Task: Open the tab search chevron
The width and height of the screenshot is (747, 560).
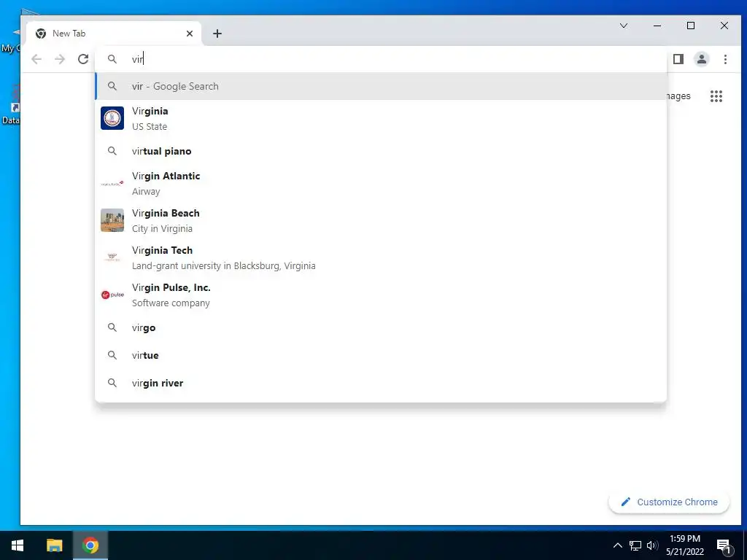Action: pyautogui.click(x=624, y=26)
